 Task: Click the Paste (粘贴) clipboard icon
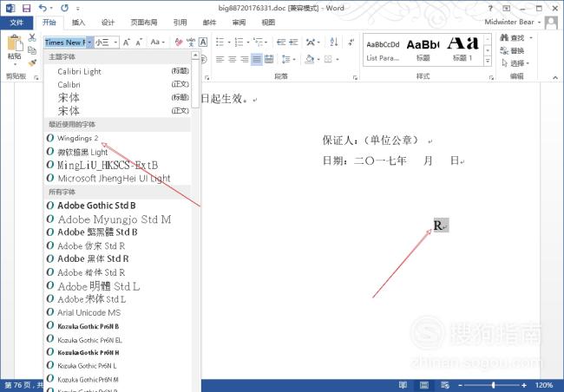[x=15, y=43]
